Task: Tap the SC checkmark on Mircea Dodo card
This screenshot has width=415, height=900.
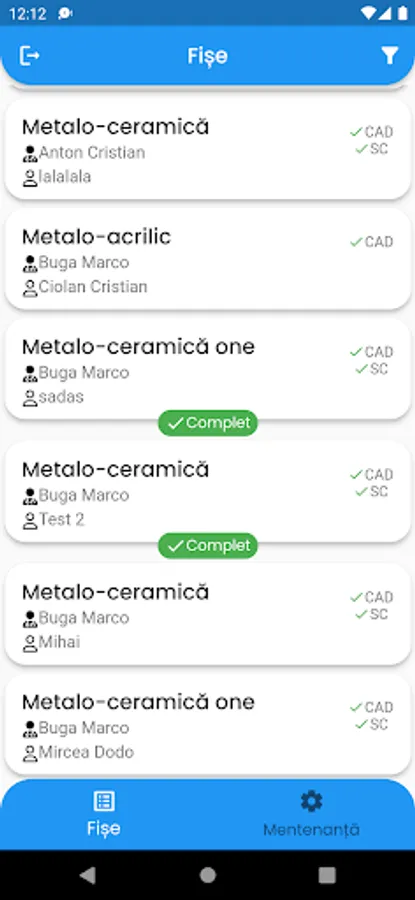Action: (x=371, y=724)
